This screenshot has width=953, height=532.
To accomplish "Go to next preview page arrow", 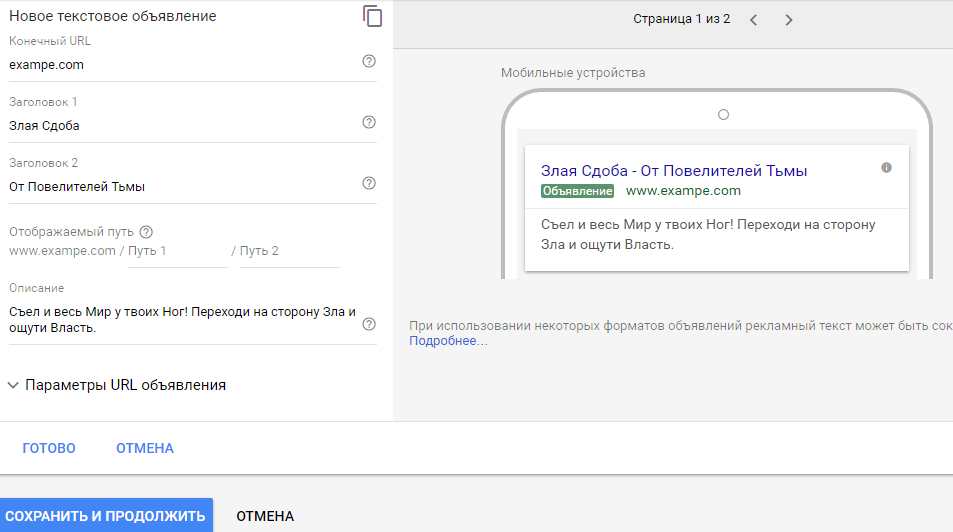I will click(789, 19).
